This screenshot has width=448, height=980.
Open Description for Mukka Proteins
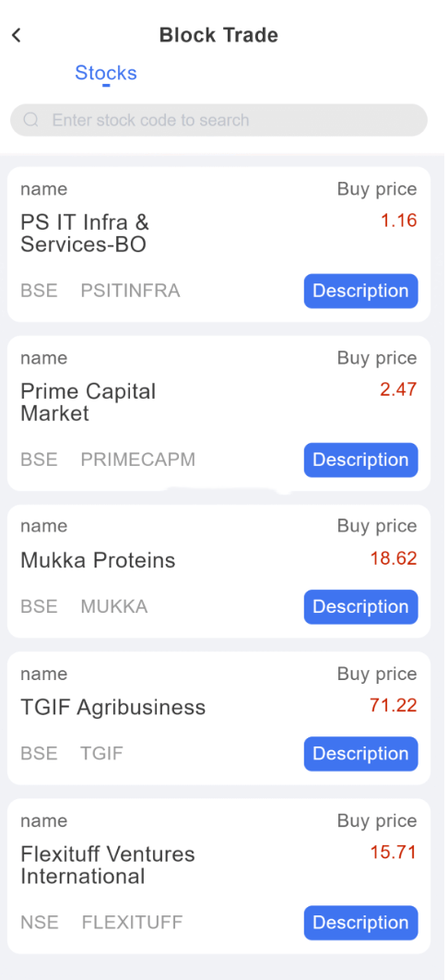(x=360, y=607)
